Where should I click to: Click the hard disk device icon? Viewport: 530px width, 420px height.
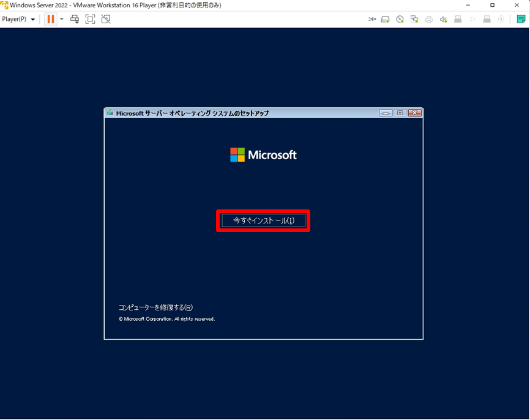click(x=386, y=19)
